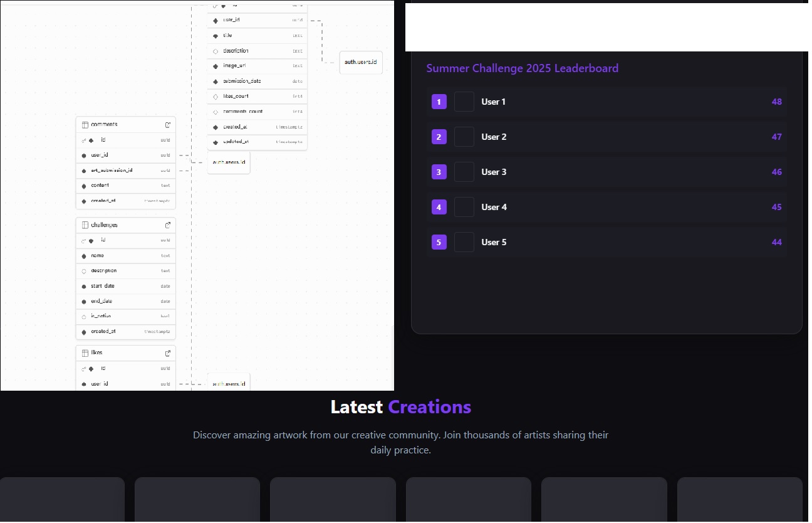Click the likes_count field name
This screenshot has height=523, width=812.
(236, 97)
